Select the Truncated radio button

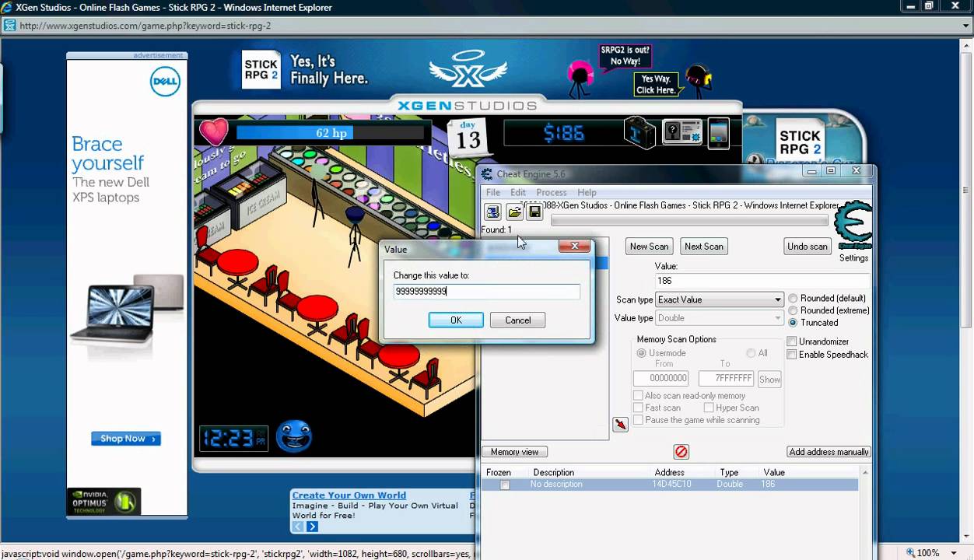point(793,322)
